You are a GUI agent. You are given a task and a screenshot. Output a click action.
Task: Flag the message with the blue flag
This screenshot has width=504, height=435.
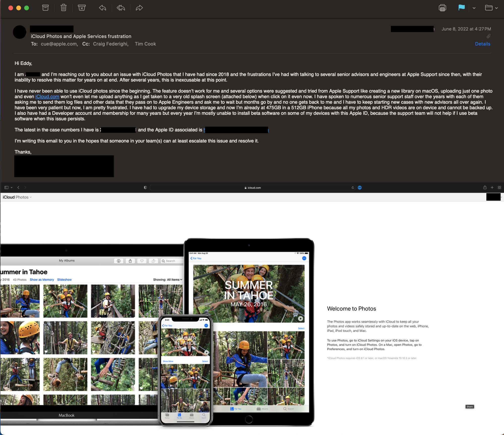[x=461, y=8]
